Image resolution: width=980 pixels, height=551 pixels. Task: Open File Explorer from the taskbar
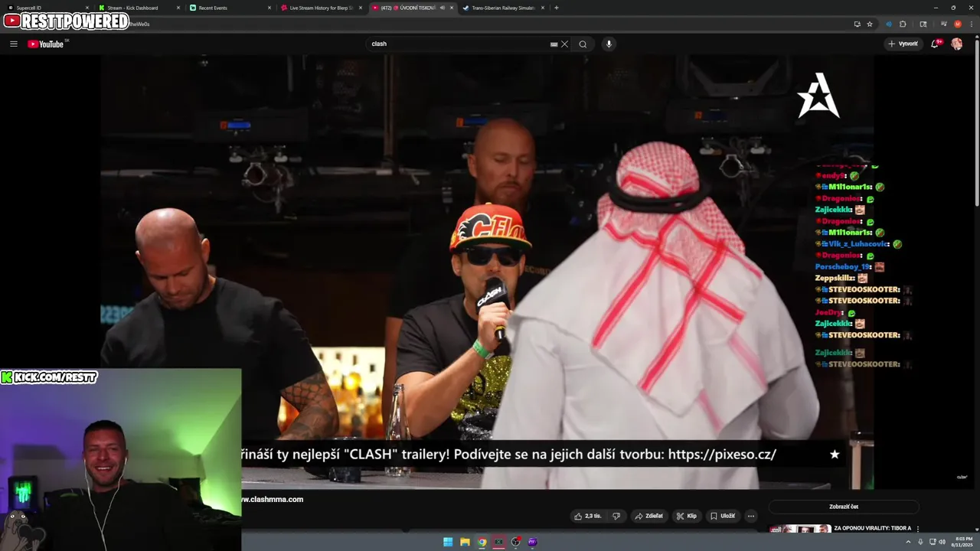click(465, 542)
